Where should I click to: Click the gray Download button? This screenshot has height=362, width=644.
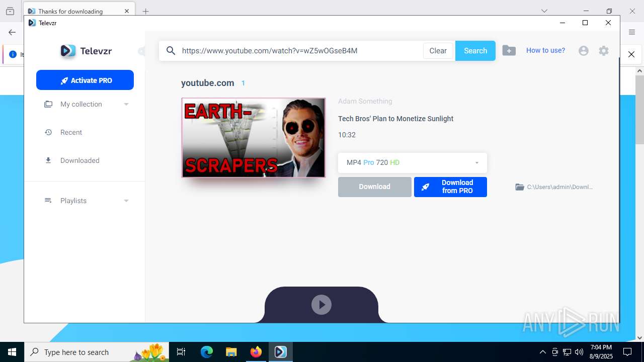pyautogui.click(x=375, y=187)
